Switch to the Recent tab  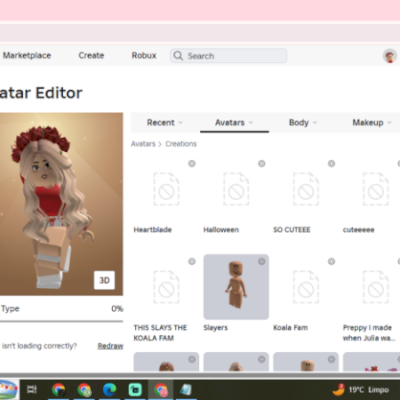coord(165,123)
